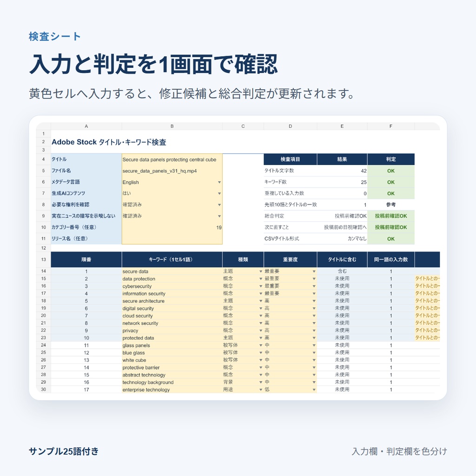Click the 投稿前の目視確認へ result cell

(342, 227)
